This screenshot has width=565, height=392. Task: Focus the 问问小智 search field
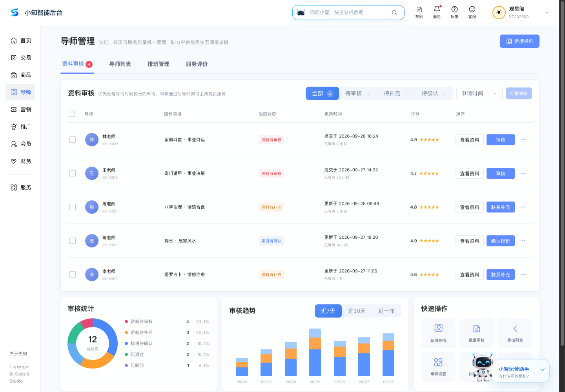(348, 13)
